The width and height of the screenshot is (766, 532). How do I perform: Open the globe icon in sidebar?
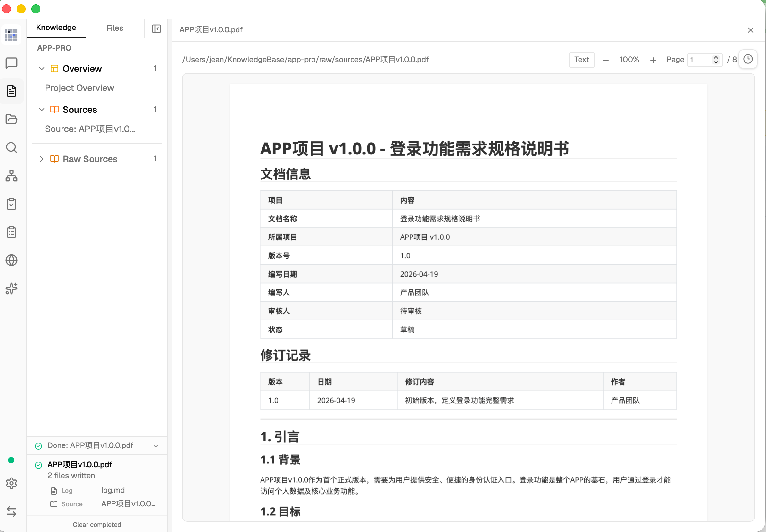(12, 260)
